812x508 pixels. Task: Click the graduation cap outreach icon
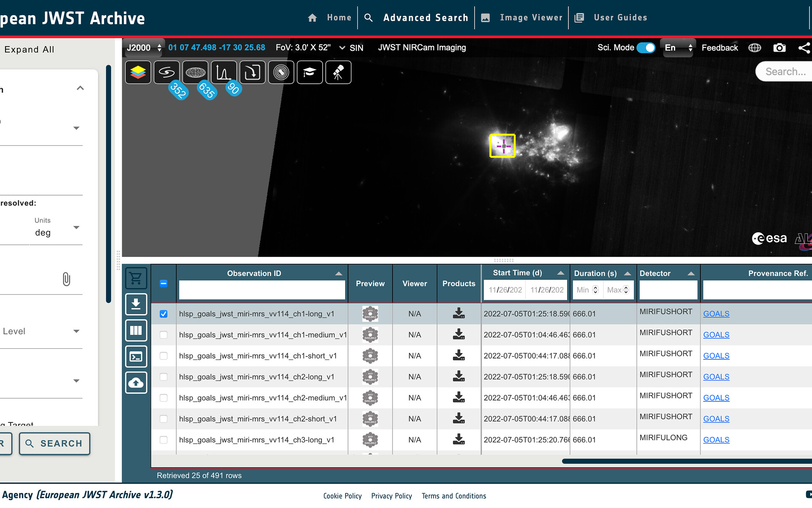tap(310, 72)
